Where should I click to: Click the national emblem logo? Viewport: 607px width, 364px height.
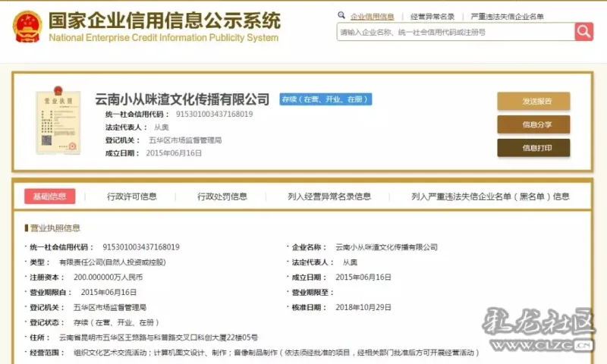click(27, 27)
